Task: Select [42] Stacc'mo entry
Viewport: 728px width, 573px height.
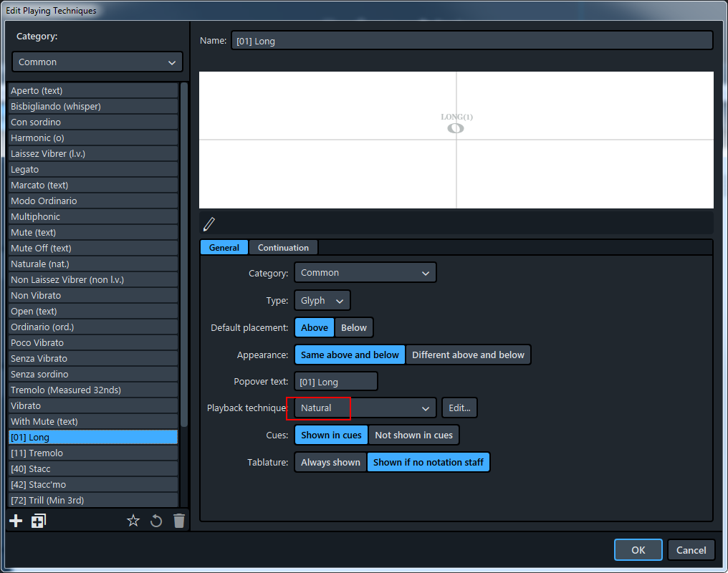Action: 93,485
